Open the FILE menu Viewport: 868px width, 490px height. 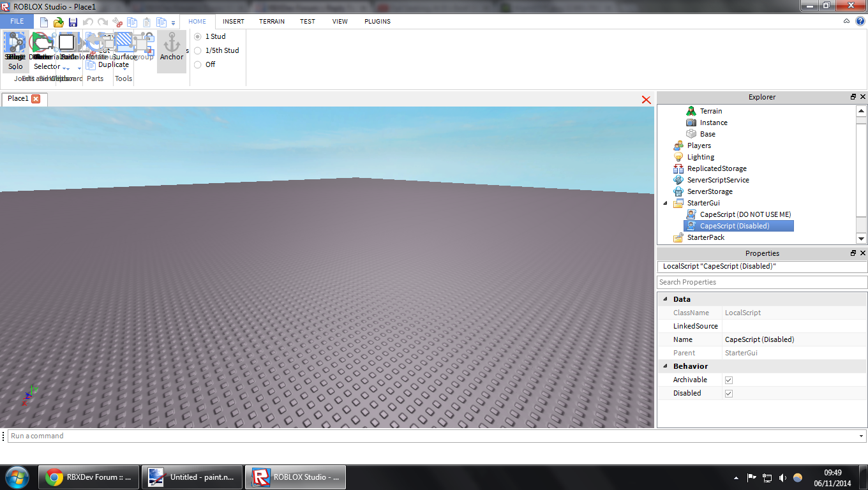17,22
